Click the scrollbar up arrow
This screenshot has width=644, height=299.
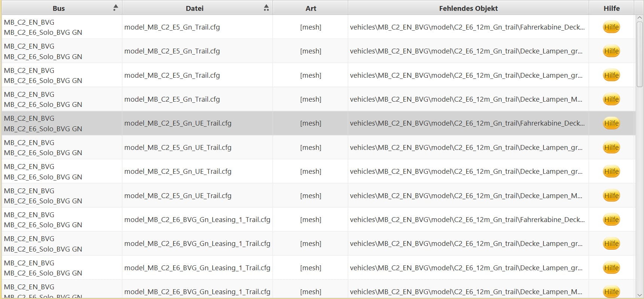pyautogui.click(x=639, y=18)
